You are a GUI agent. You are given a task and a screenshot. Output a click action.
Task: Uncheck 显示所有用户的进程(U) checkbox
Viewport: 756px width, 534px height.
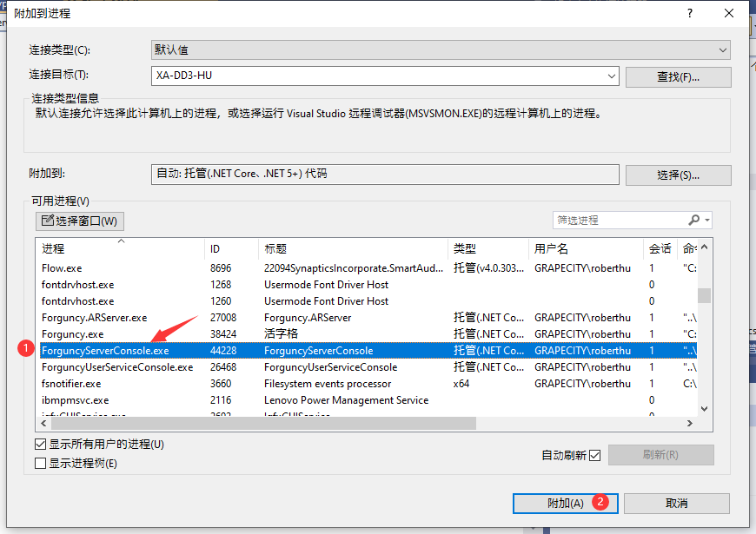click(41, 444)
